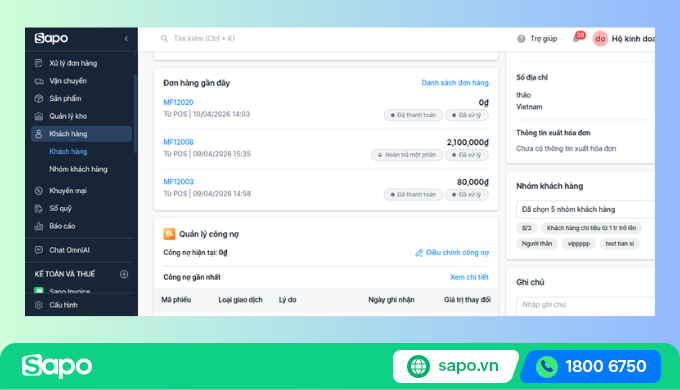
Task: Click Hoàn trả một phần badge
Action: coord(407,155)
